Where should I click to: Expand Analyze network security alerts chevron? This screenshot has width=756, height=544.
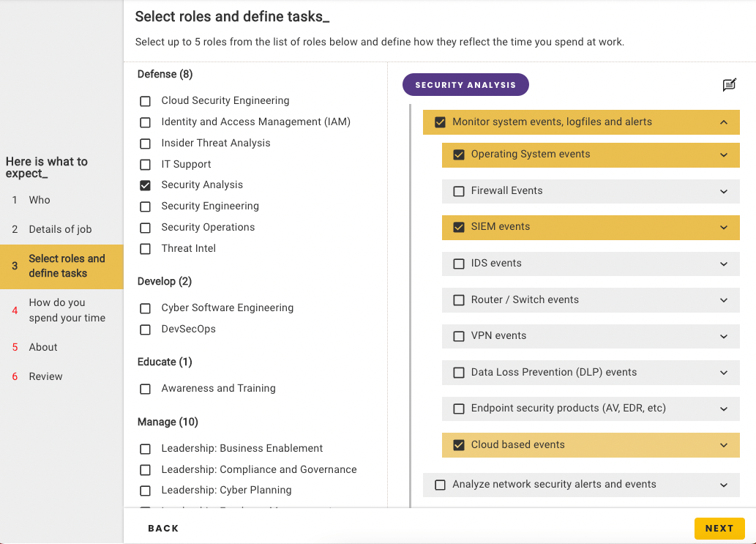coord(724,485)
